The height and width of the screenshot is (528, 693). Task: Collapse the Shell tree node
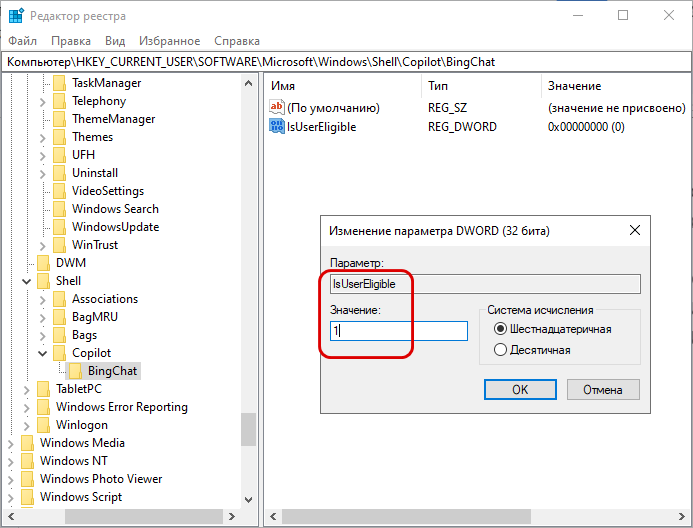tap(27, 281)
